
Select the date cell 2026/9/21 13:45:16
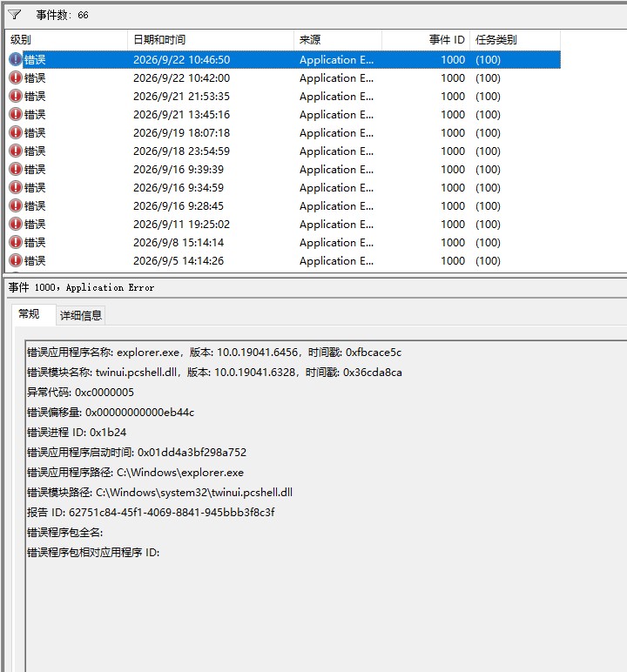pos(181,114)
